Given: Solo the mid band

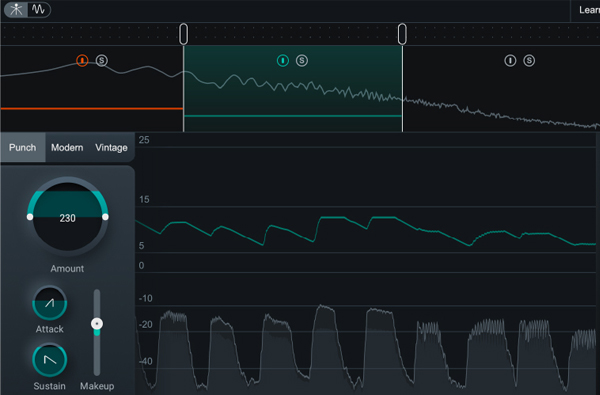Looking at the screenshot, I should tap(302, 60).
